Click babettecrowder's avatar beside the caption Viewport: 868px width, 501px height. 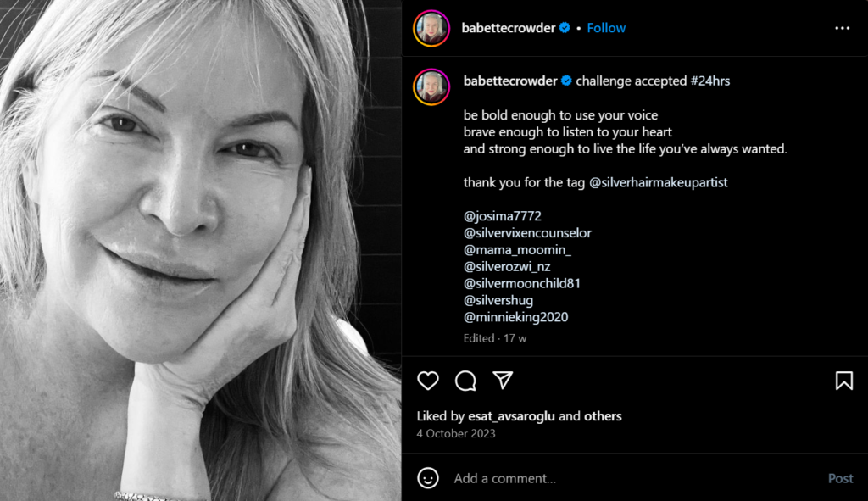(x=431, y=81)
